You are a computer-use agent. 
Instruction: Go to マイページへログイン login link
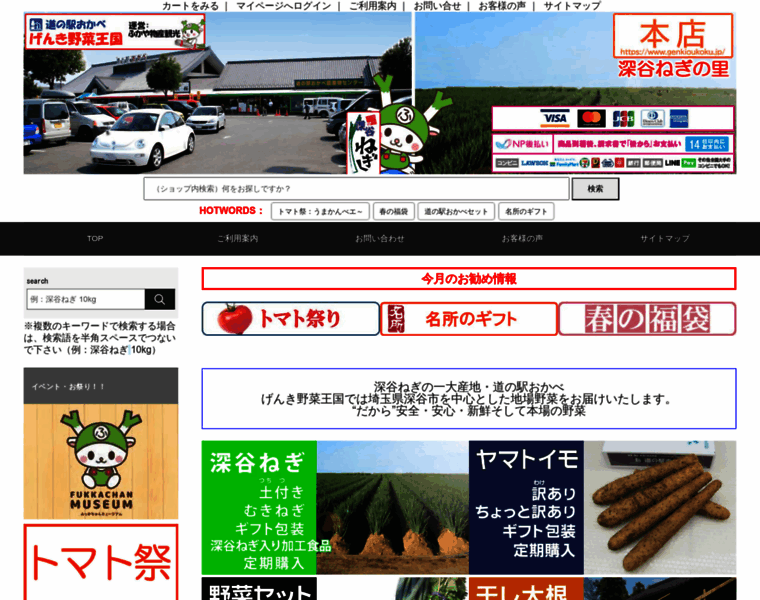(x=284, y=6)
